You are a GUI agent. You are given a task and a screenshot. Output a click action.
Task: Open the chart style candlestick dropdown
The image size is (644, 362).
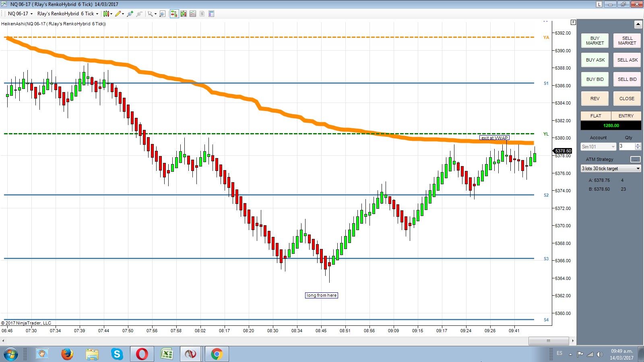click(107, 14)
